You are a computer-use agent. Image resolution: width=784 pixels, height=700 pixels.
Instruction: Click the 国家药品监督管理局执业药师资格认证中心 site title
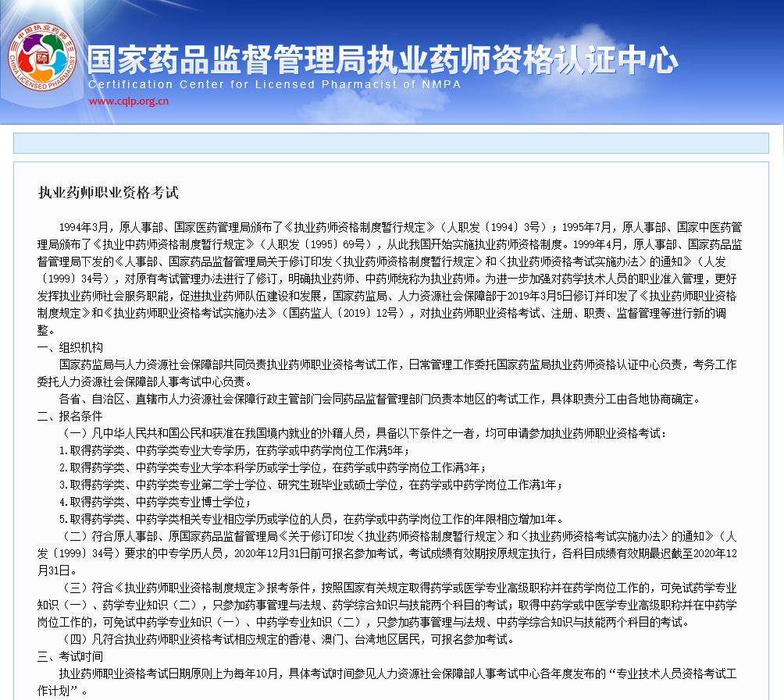point(382,59)
